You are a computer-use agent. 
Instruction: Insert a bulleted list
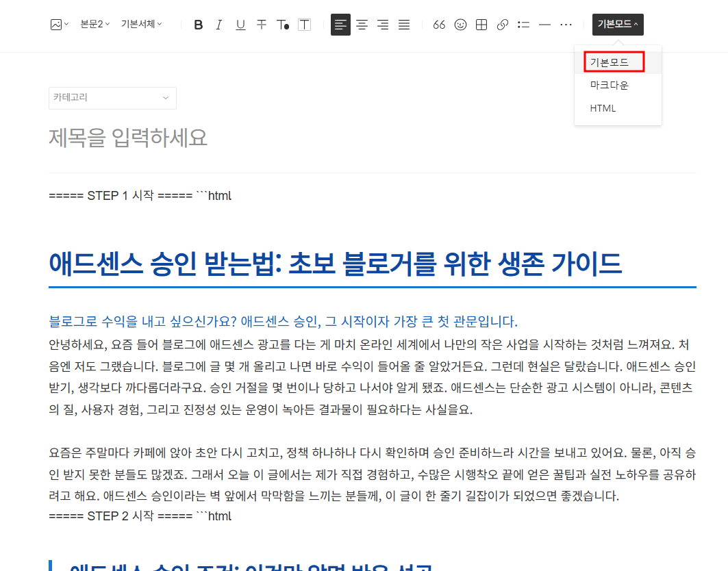(523, 25)
